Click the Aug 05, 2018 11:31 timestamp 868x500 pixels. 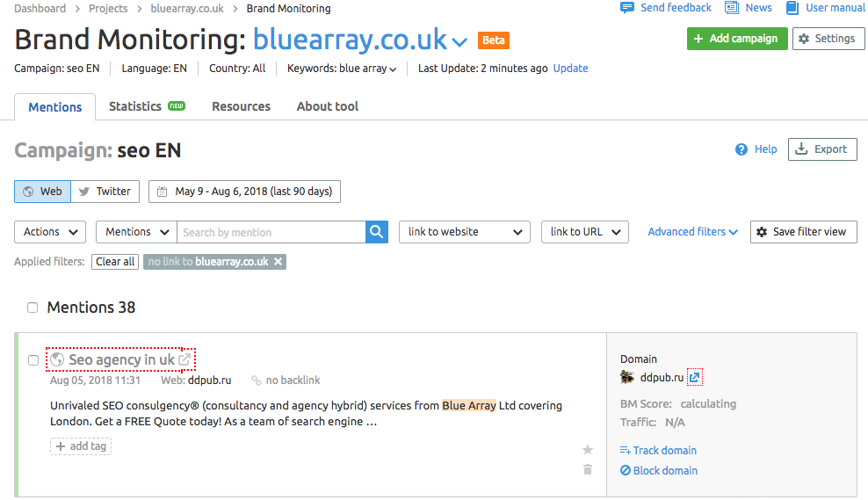click(95, 380)
